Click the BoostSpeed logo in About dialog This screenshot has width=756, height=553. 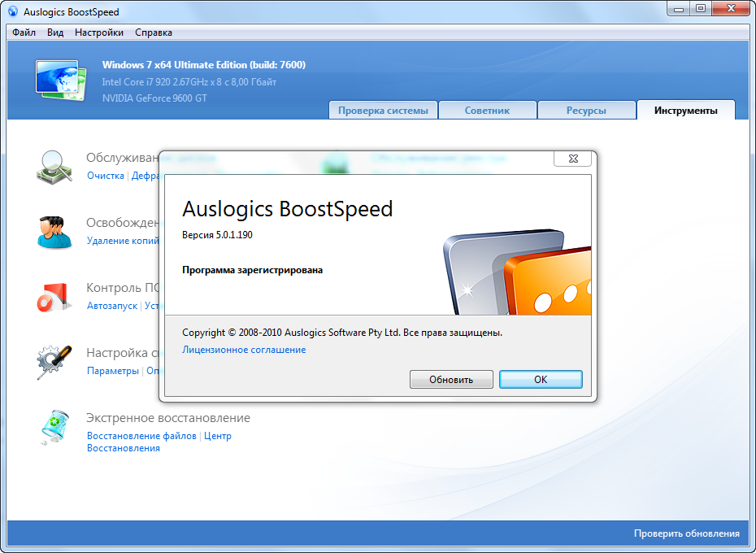point(517,272)
